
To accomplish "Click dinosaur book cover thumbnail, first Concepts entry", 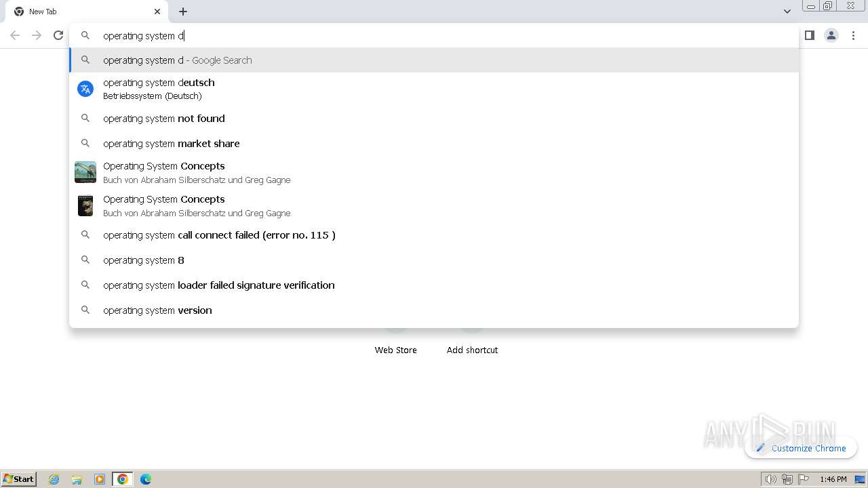I will click(85, 172).
